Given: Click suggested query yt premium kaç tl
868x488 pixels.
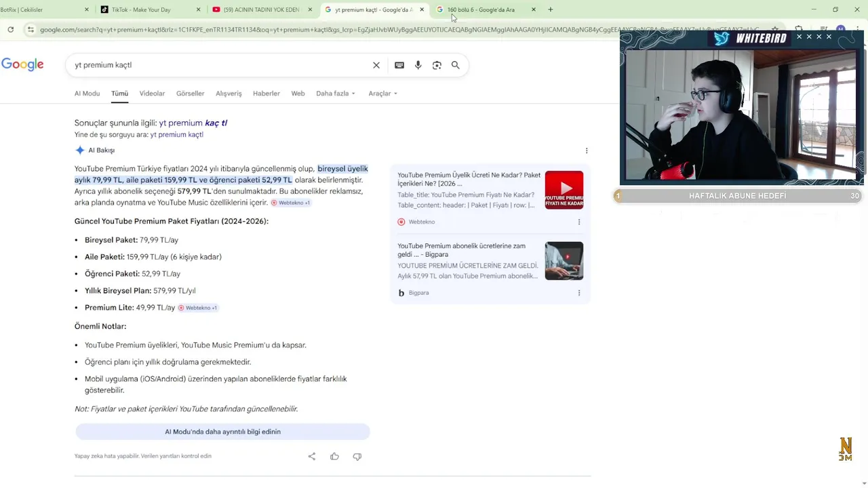Looking at the screenshot, I should point(193,123).
